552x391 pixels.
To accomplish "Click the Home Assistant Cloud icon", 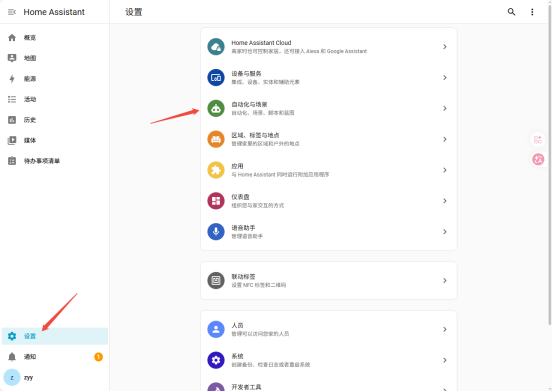I will pos(216,46).
